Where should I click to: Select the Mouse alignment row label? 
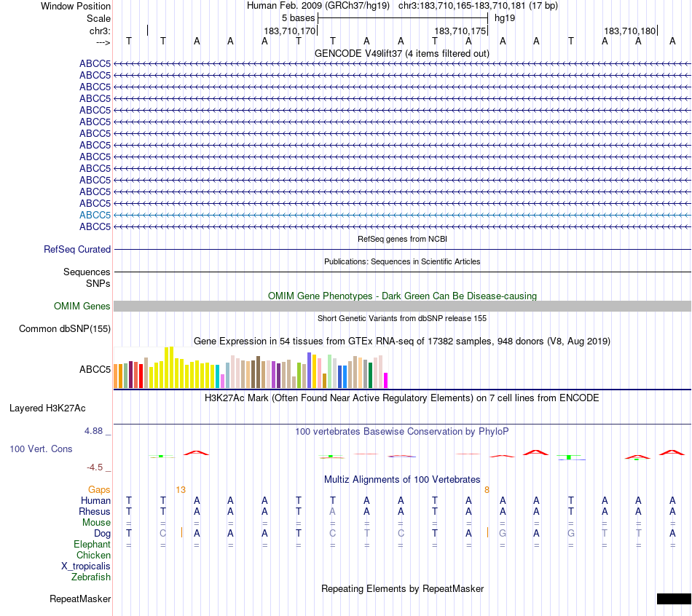tap(96, 523)
